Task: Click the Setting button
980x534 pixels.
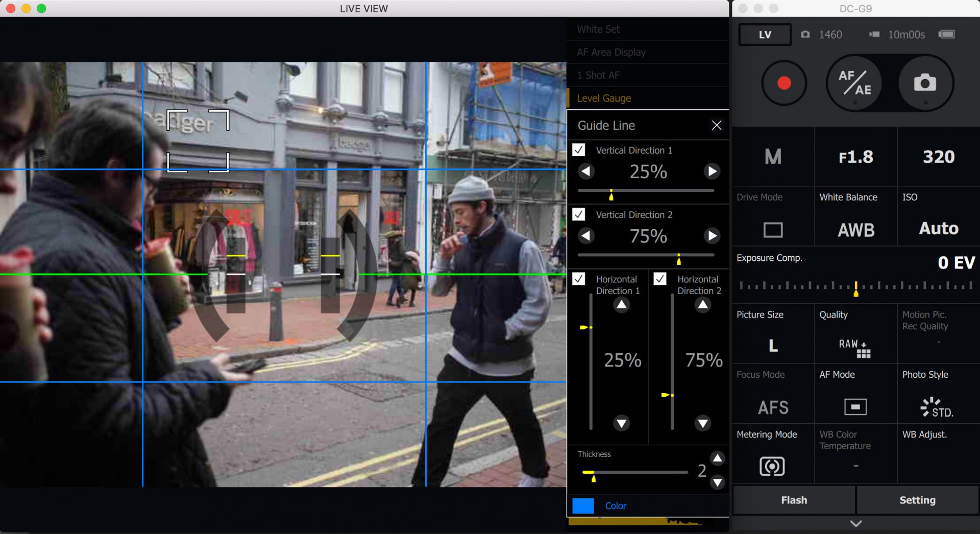Action: click(x=917, y=500)
